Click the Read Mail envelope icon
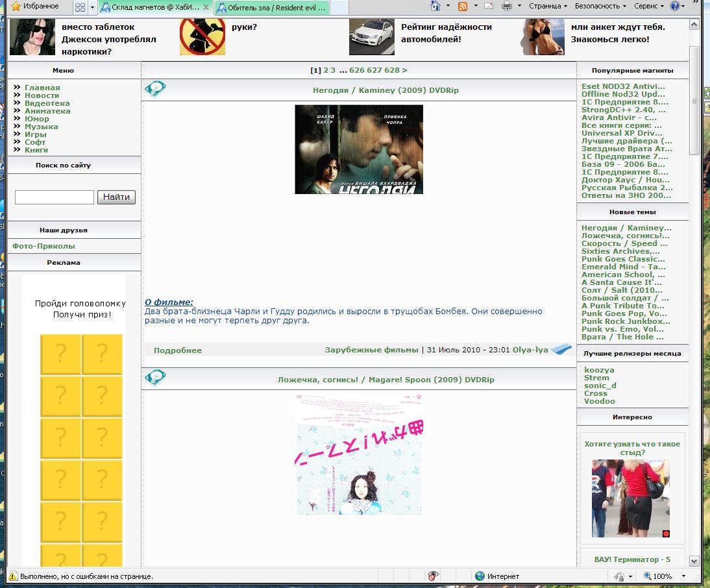Screen dimensions: 710x588 point(489,6)
